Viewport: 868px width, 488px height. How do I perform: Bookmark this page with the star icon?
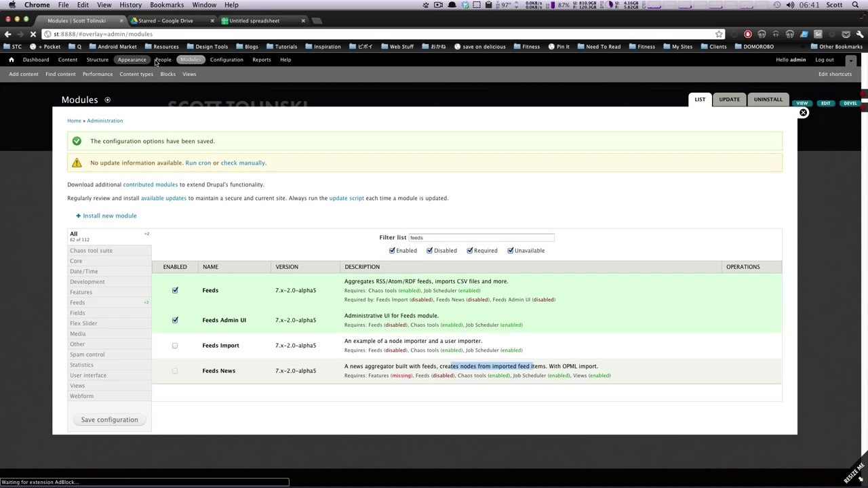pyautogui.click(x=719, y=34)
